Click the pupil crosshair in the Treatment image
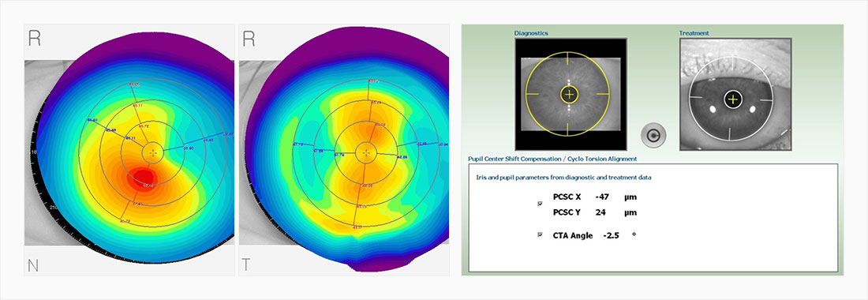The width and height of the screenshot is (868, 300). coord(733,99)
